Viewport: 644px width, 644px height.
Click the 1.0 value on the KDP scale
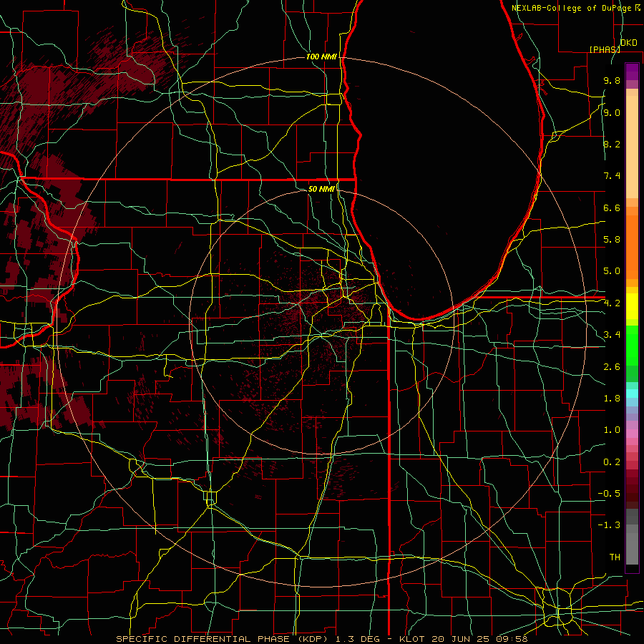pos(612,430)
